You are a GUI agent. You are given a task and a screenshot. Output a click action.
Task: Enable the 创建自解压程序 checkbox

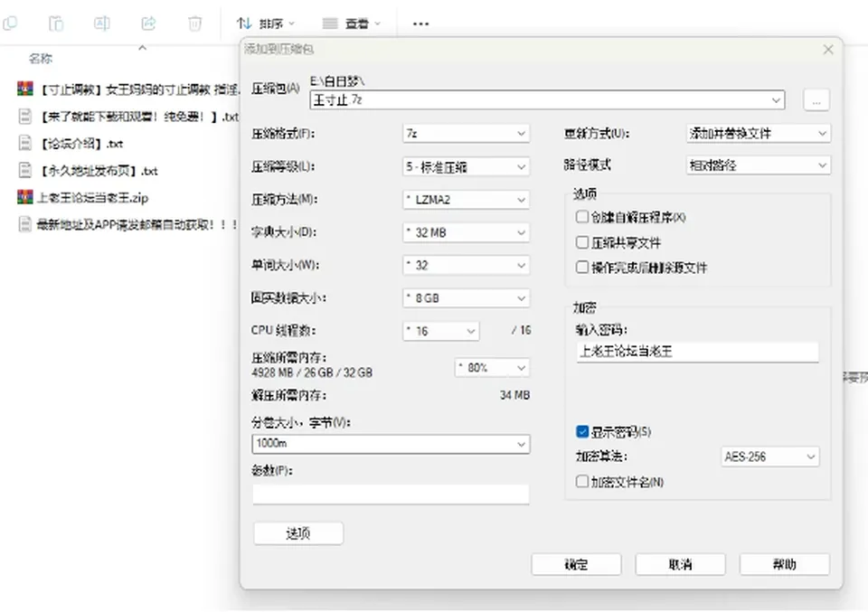tap(581, 216)
